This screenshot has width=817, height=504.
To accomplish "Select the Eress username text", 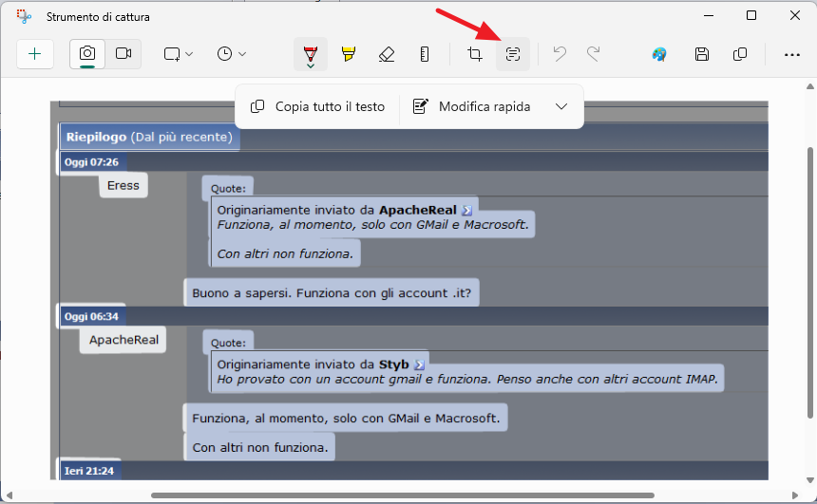I will click(123, 186).
